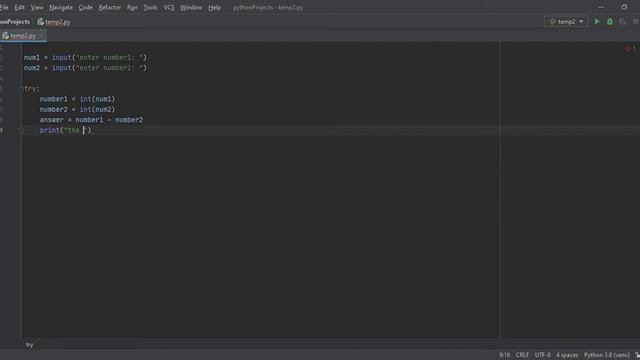Viewport: 640px width, 360px height.
Task: Open the Navigate menu
Action: [61, 7]
